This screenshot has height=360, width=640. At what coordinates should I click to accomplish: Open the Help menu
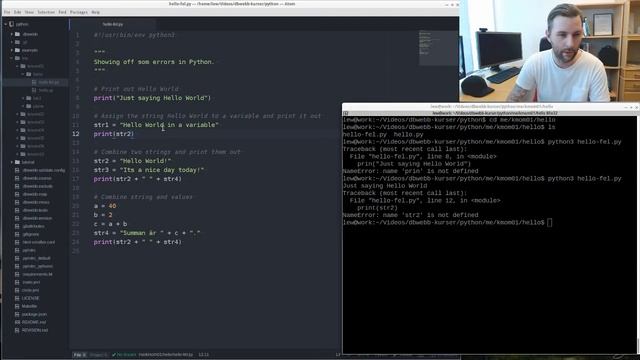[x=96, y=12]
